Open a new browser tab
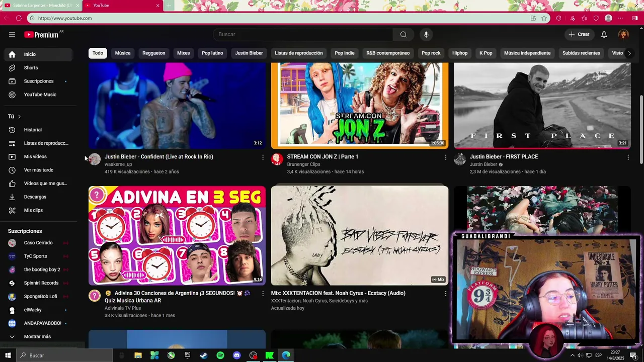Image resolution: width=644 pixels, height=362 pixels. point(169,6)
